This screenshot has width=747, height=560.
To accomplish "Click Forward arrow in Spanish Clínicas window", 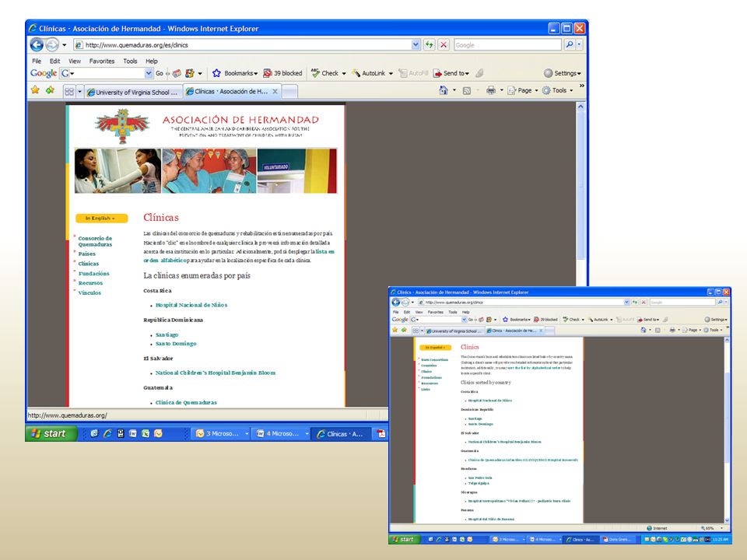I will tap(52, 45).
